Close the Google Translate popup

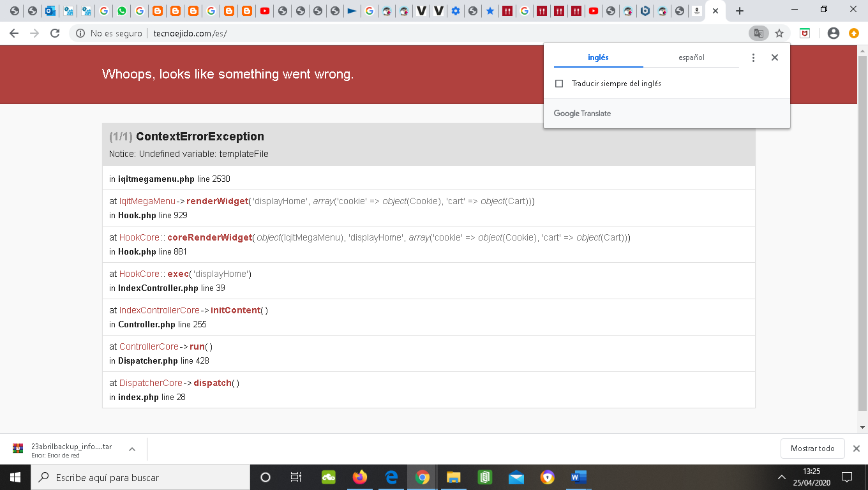775,57
